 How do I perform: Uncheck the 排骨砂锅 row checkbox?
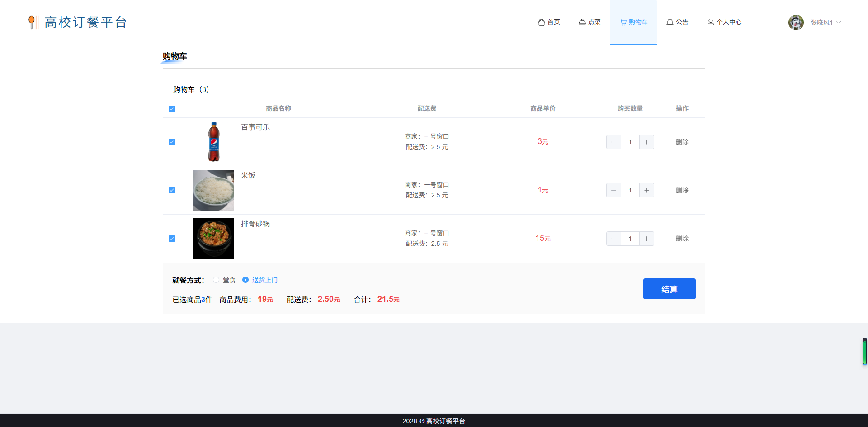pos(172,239)
